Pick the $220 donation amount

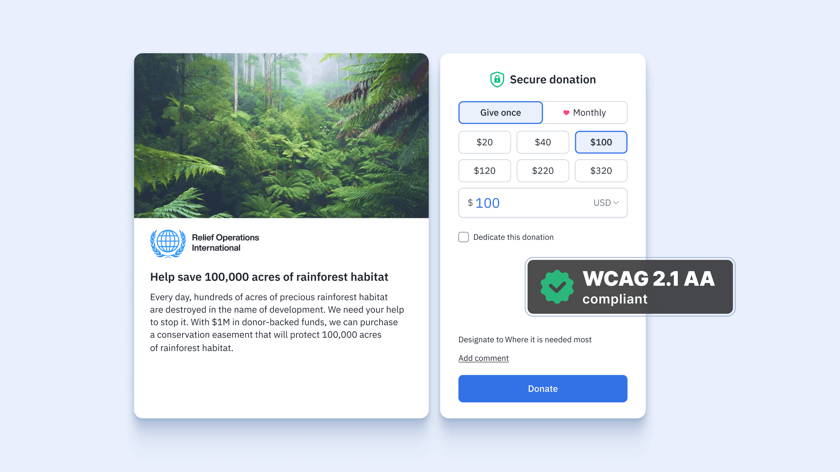[543, 170]
